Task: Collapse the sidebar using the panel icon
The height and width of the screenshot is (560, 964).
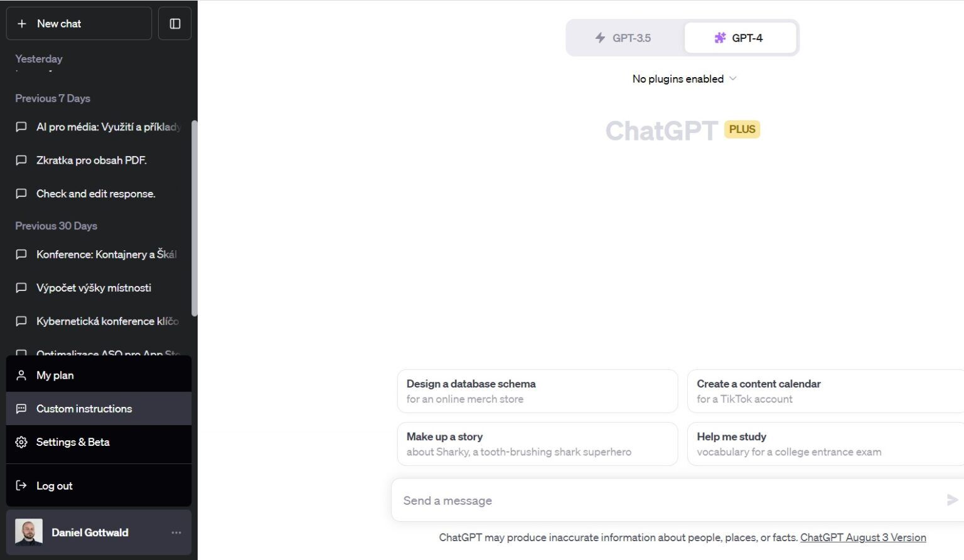Action: [174, 23]
